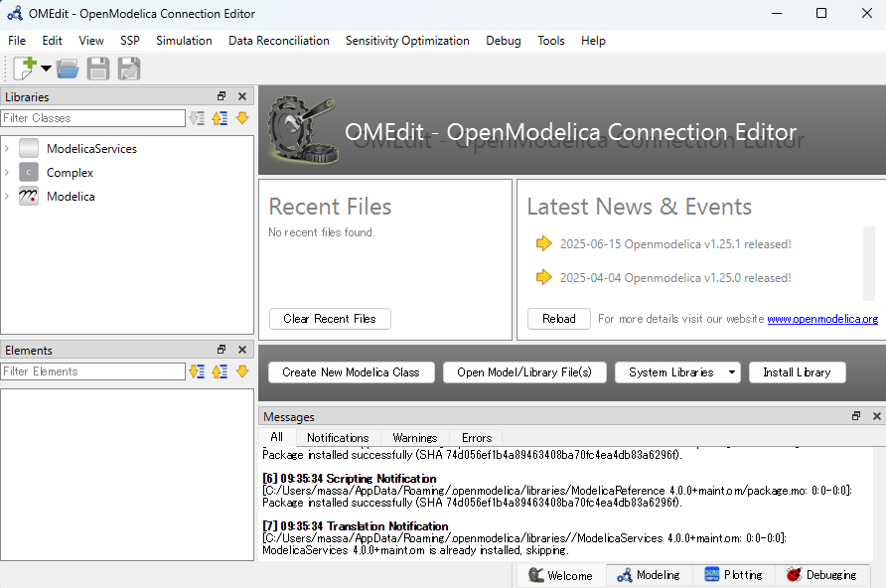
Task: Close the Libraries panel
Action: point(242,96)
